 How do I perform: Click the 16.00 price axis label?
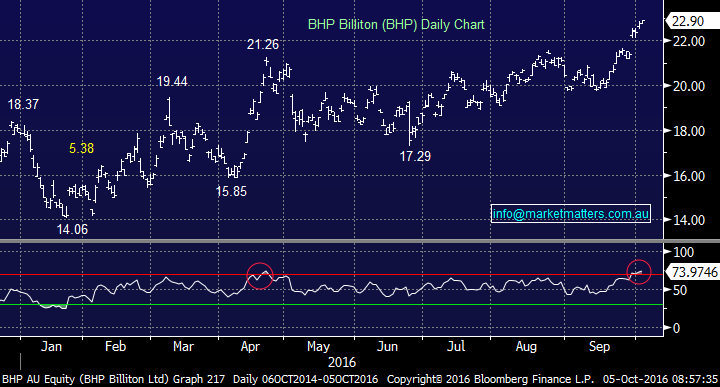tap(689, 176)
